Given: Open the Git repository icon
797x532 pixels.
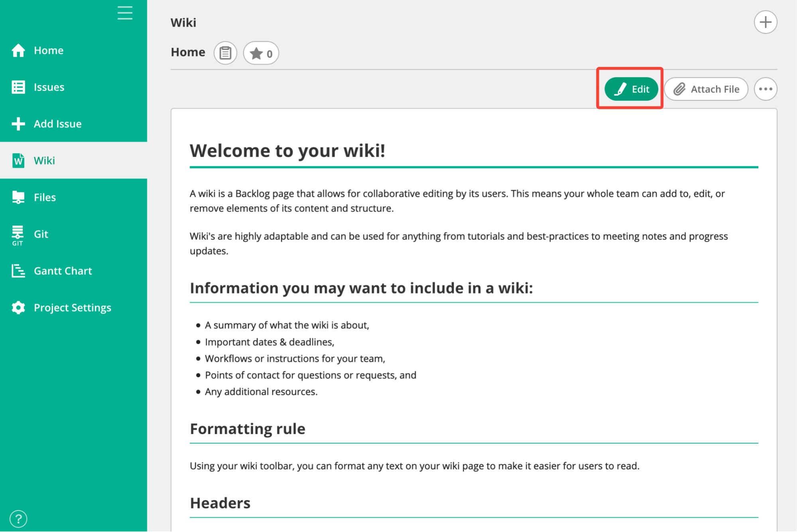Looking at the screenshot, I should 18,235.
